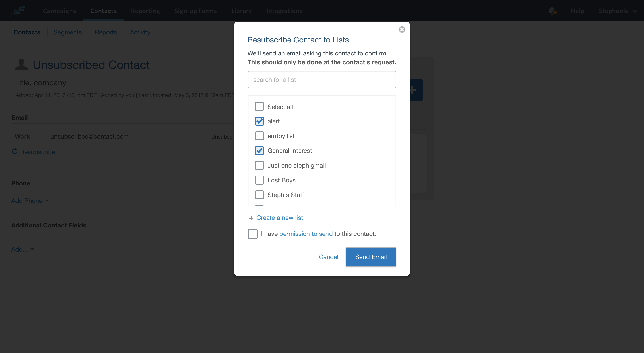Open the Add Phone dropdown

[30, 201]
